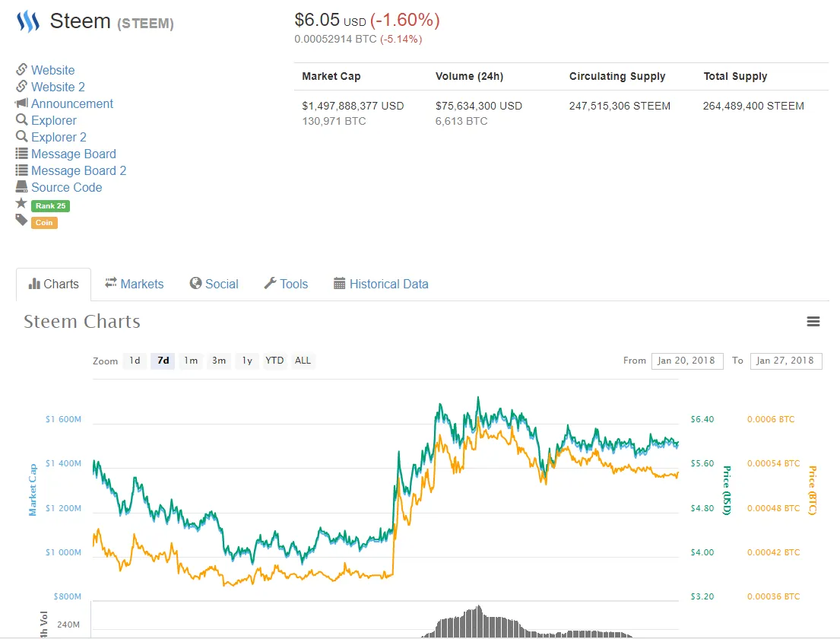Set chart zoom to 1y
Screen dimensions: 840x639
[247, 361]
